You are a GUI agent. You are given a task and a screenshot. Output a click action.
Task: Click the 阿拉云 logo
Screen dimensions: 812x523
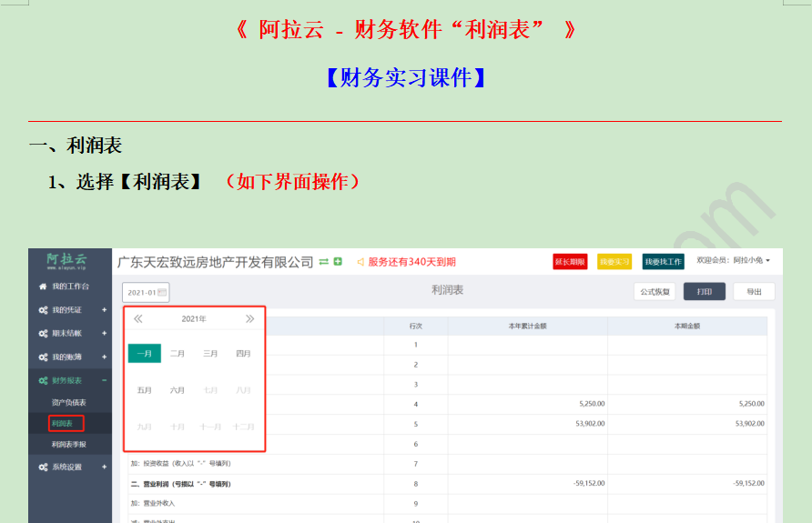66,261
